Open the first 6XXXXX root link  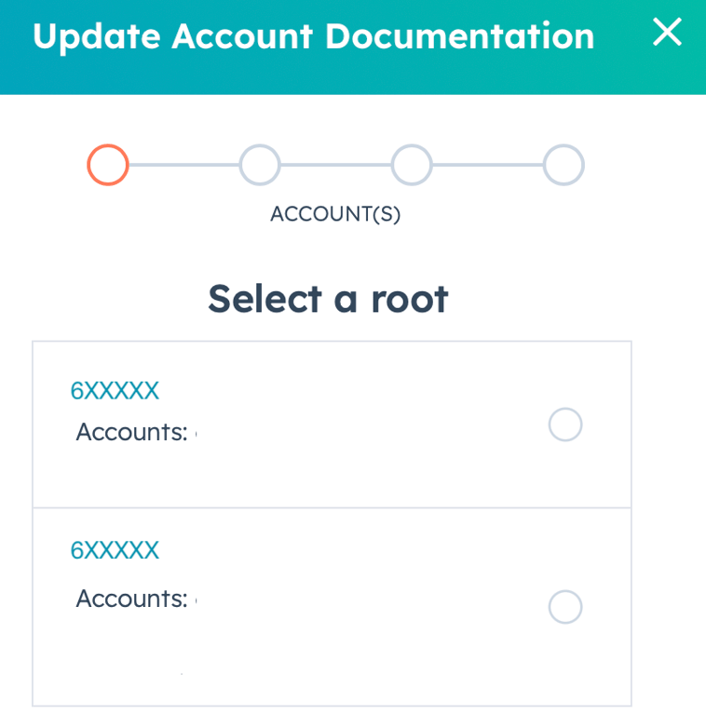(115, 391)
